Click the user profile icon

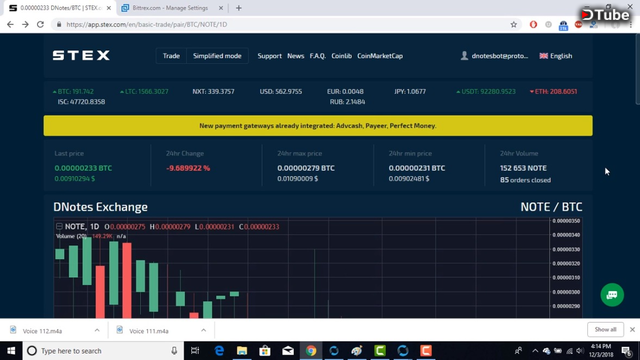[x=464, y=56]
